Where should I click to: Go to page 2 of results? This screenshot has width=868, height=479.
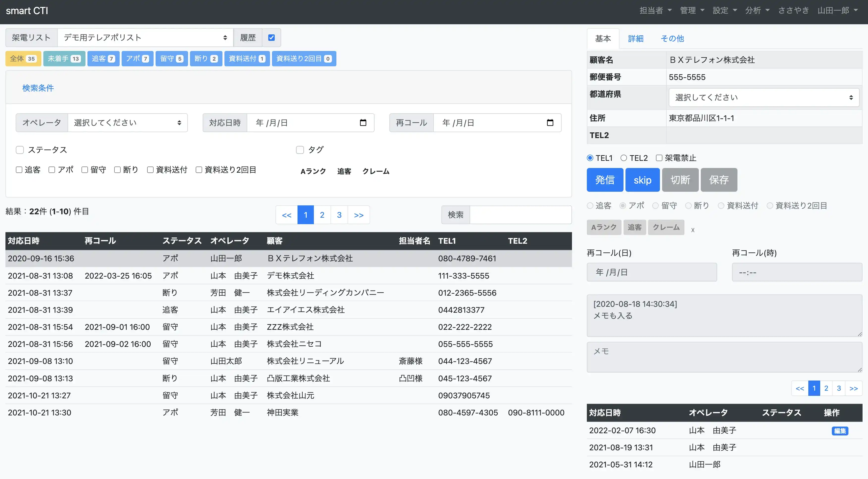click(x=322, y=215)
